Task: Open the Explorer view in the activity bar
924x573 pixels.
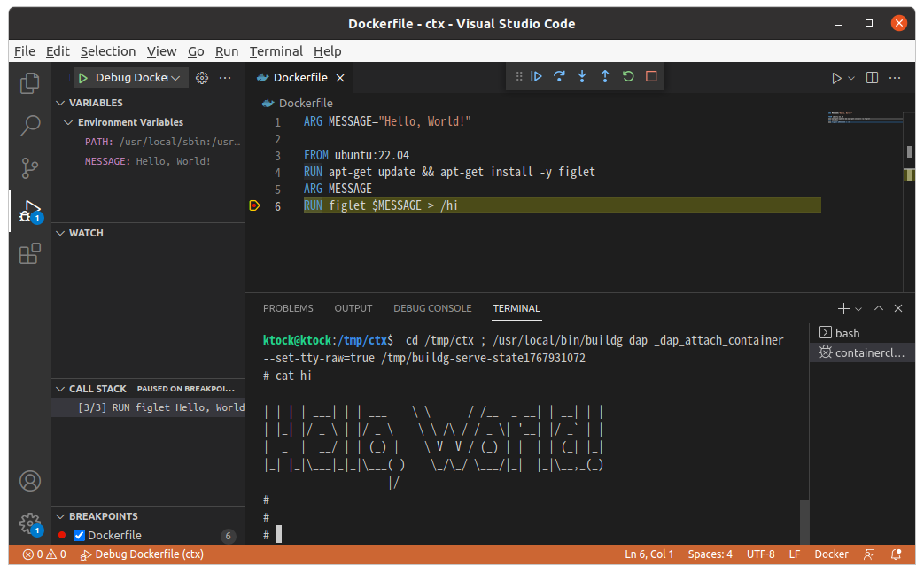Action: click(29, 81)
